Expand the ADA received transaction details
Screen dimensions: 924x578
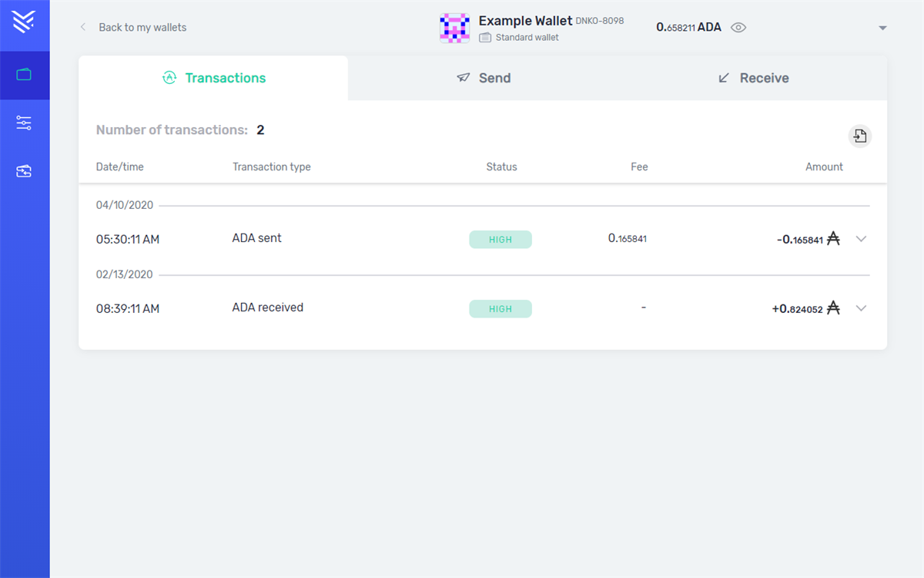(861, 308)
